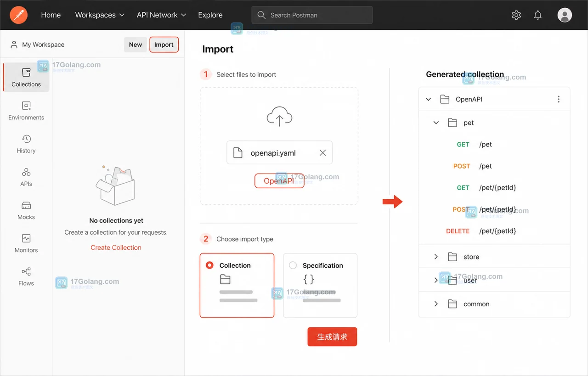Expand the store folder chevron
The width and height of the screenshot is (588, 376).
[x=436, y=257]
